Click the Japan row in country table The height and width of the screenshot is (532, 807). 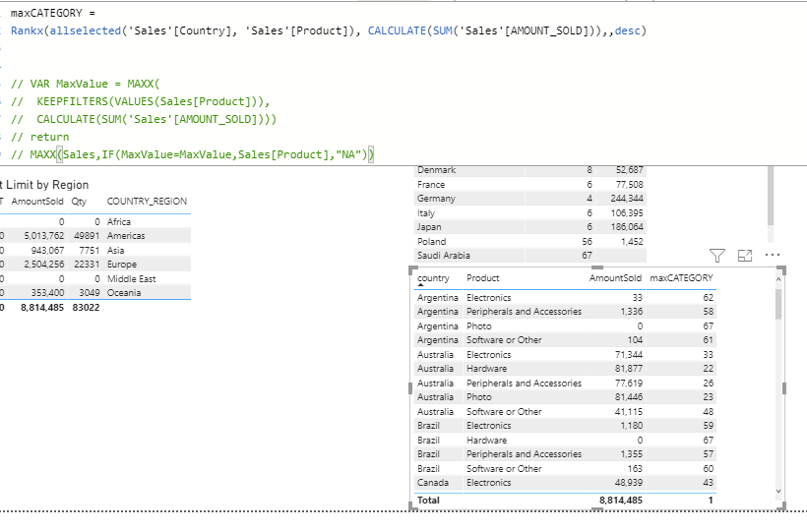[x=530, y=227]
